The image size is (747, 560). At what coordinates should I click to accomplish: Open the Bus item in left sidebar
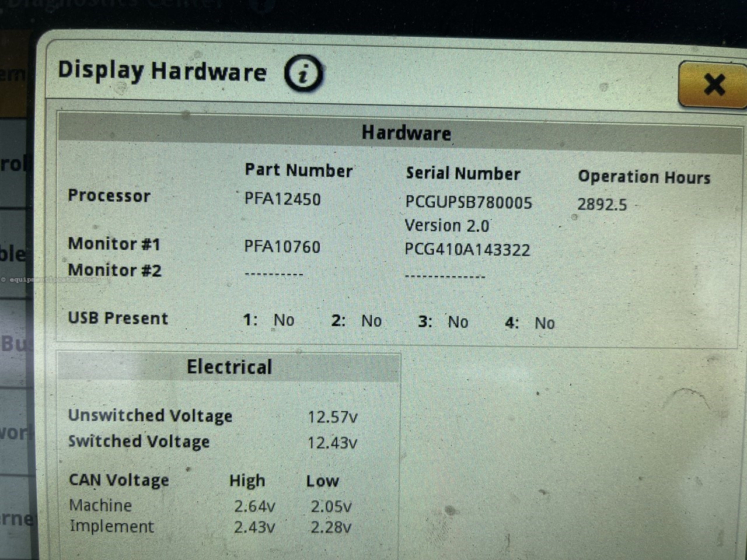(16, 344)
